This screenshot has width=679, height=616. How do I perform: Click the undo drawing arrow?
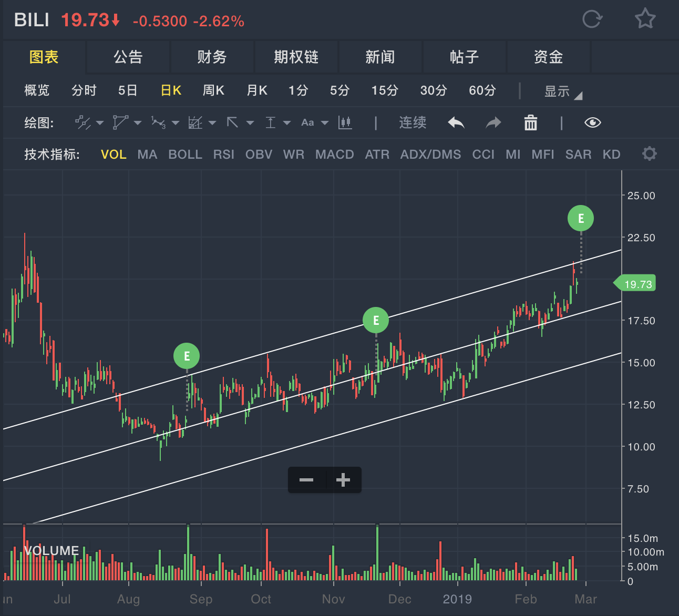(x=456, y=123)
